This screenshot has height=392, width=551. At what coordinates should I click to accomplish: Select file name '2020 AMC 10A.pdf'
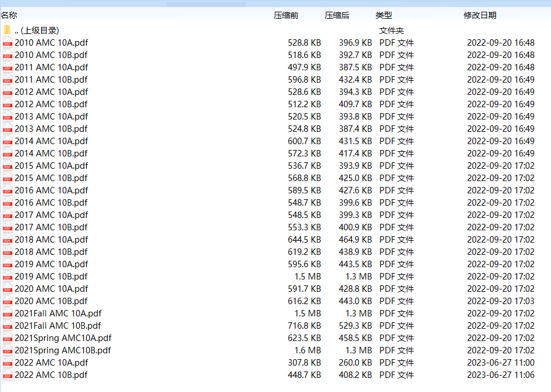52,288
